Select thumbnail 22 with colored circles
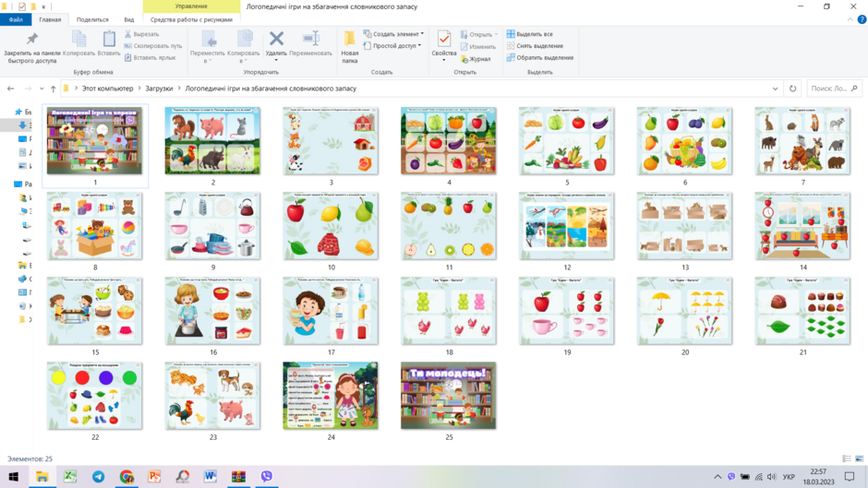The image size is (868, 488). click(x=95, y=401)
